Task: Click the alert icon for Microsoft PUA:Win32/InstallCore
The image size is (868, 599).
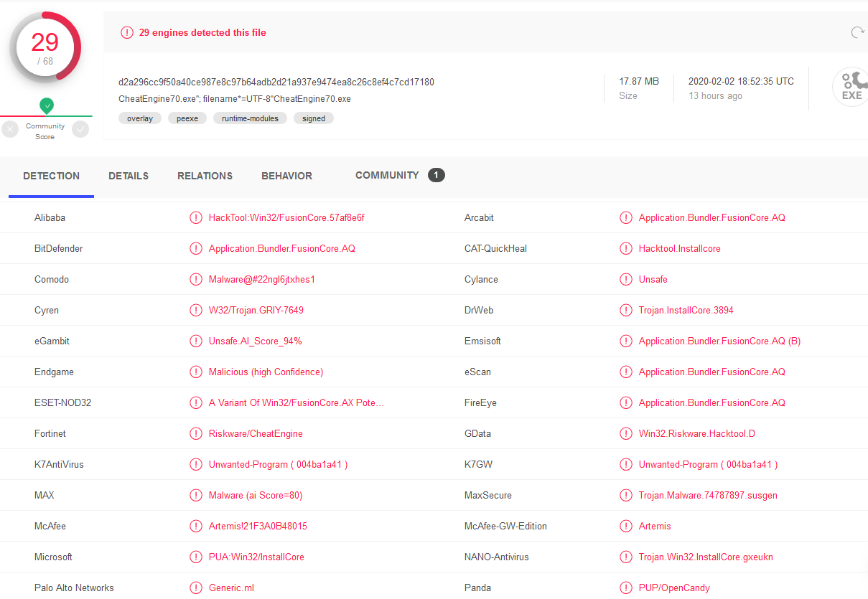Action: 195,557
